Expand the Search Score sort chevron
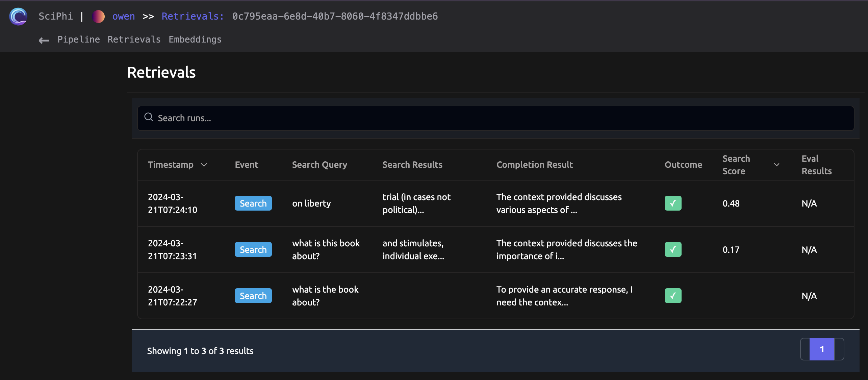 point(776,165)
